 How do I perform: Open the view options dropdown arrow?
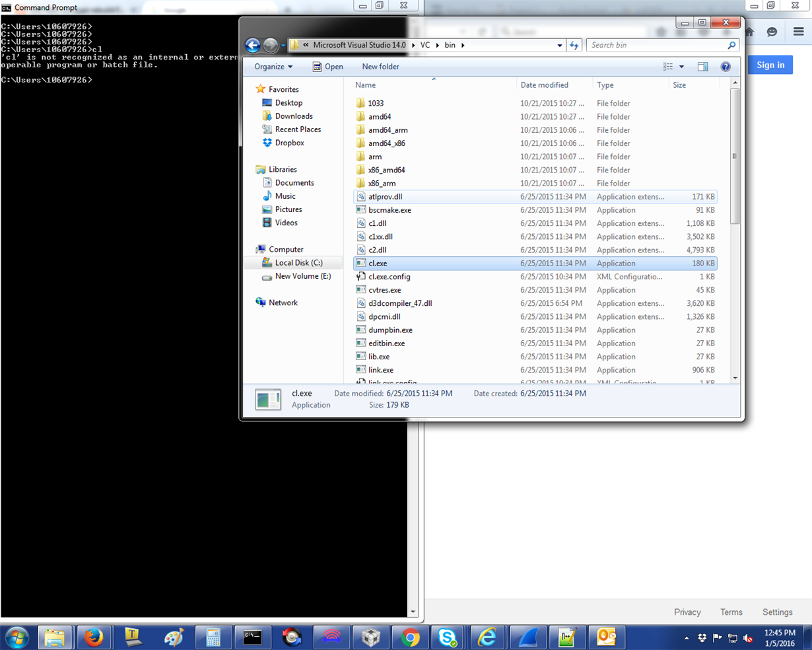coord(681,67)
